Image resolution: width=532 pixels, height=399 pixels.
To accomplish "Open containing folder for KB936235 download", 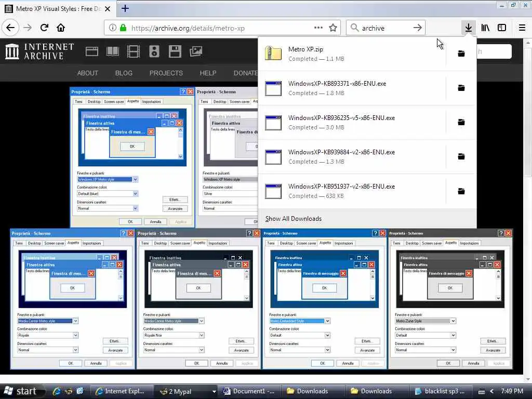I will tap(461, 122).
